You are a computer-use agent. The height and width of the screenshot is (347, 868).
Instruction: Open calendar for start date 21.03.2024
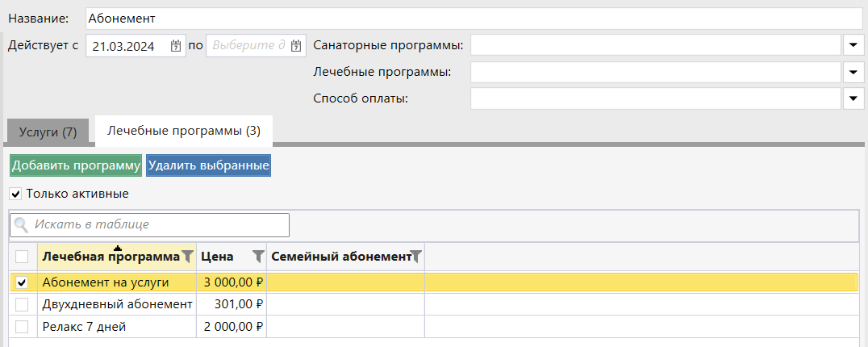click(x=176, y=46)
